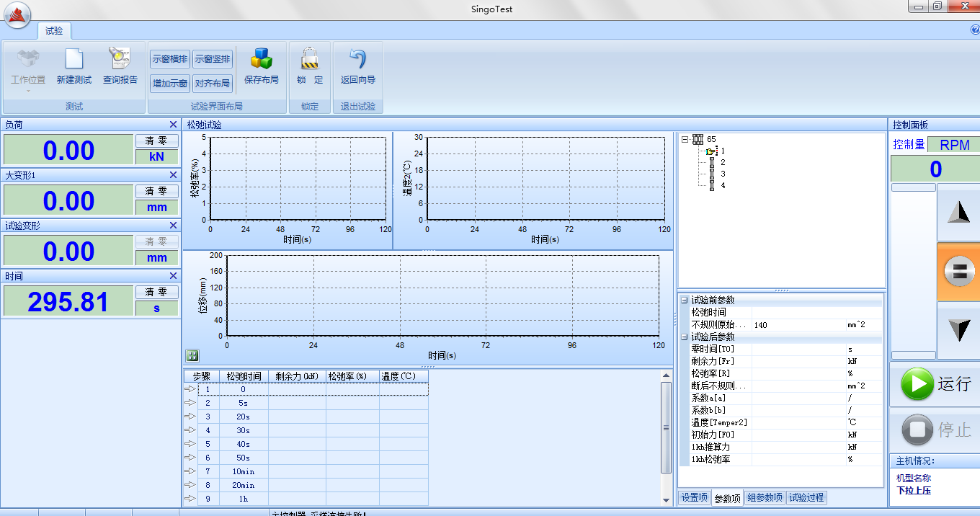Collapse the 65 tree root node
980x516 pixels.
point(685,139)
